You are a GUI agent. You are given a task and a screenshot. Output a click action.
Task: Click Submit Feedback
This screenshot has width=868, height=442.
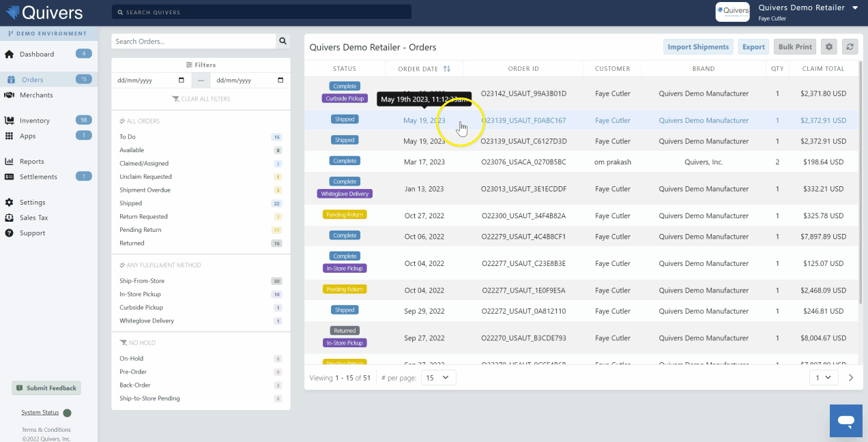[46, 388]
